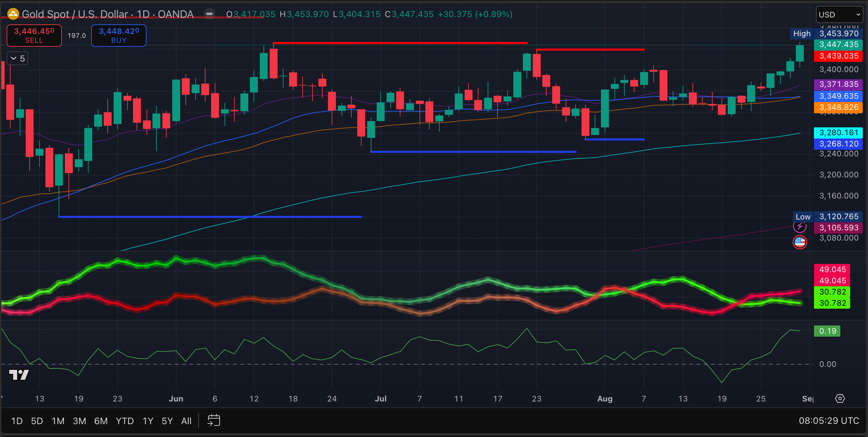The image size is (868, 437).
Task: Click the SELL 3,446.45 button
Action: [34, 35]
